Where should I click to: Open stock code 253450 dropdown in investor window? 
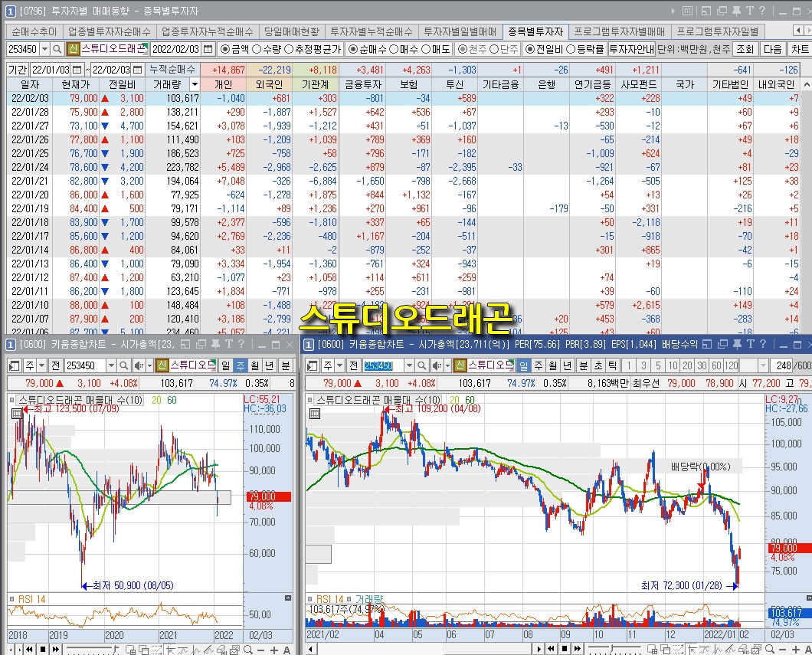click(x=44, y=49)
